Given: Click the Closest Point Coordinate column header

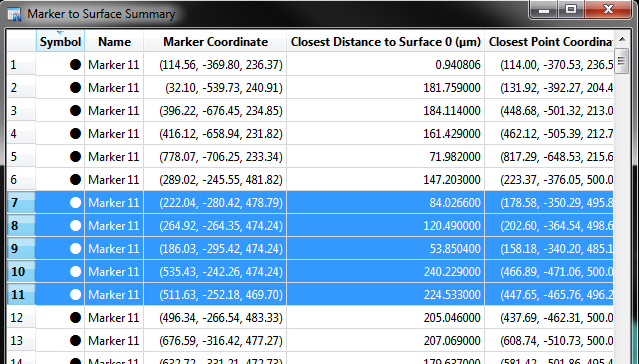Looking at the screenshot, I should pyautogui.click(x=549, y=41).
